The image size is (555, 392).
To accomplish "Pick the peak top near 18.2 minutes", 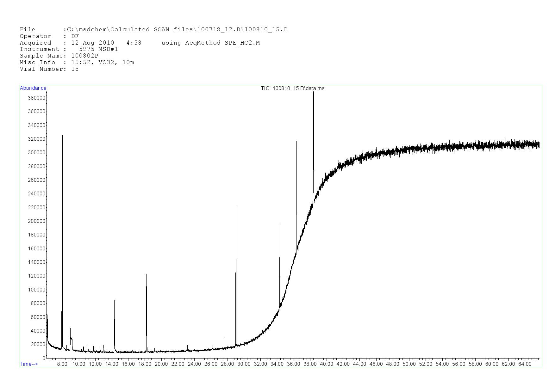I will (x=147, y=275).
